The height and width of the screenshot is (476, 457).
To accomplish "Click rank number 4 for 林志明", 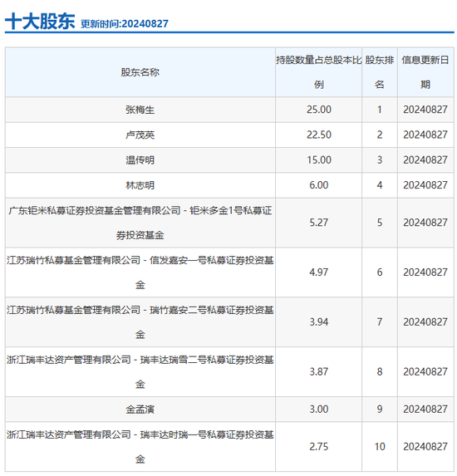I will [380, 185].
